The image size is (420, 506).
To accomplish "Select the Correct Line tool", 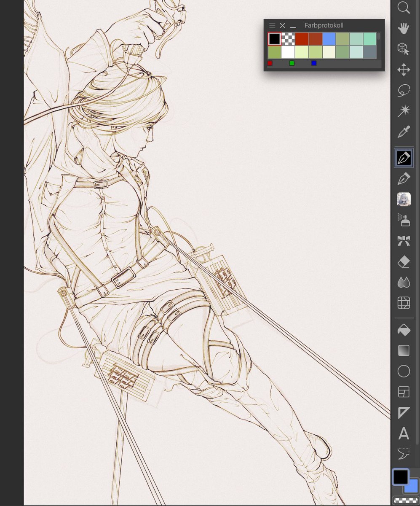I will [x=404, y=454].
